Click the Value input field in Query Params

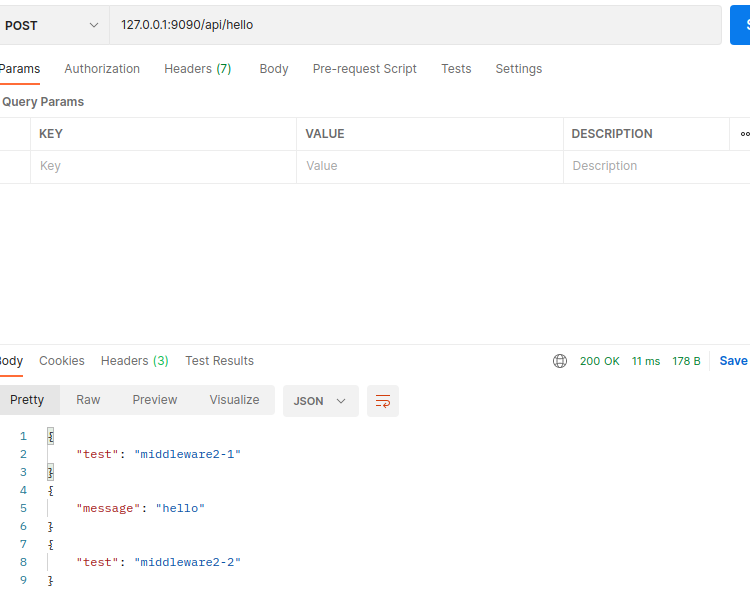pos(430,166)
